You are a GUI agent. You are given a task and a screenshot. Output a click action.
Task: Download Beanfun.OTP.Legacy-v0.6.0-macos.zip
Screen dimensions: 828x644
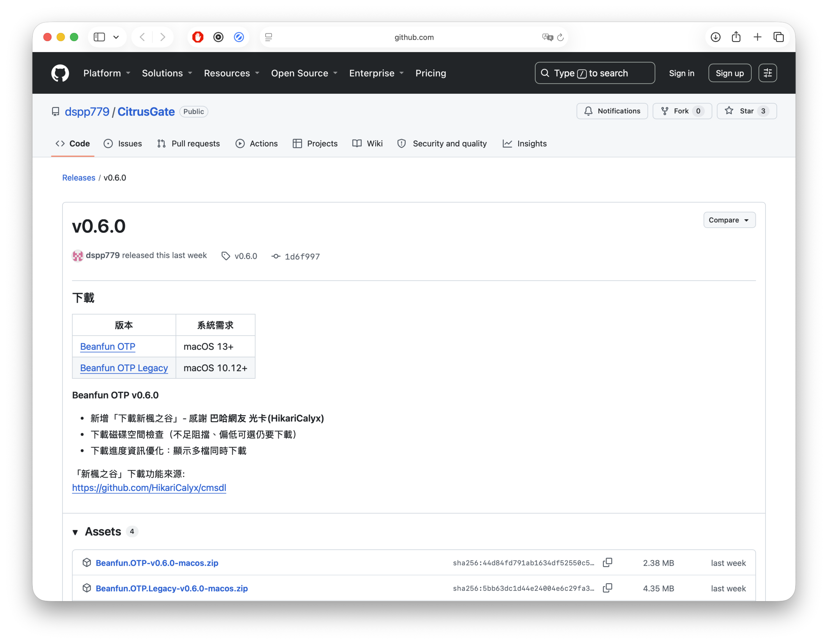(x=172, y=588)
